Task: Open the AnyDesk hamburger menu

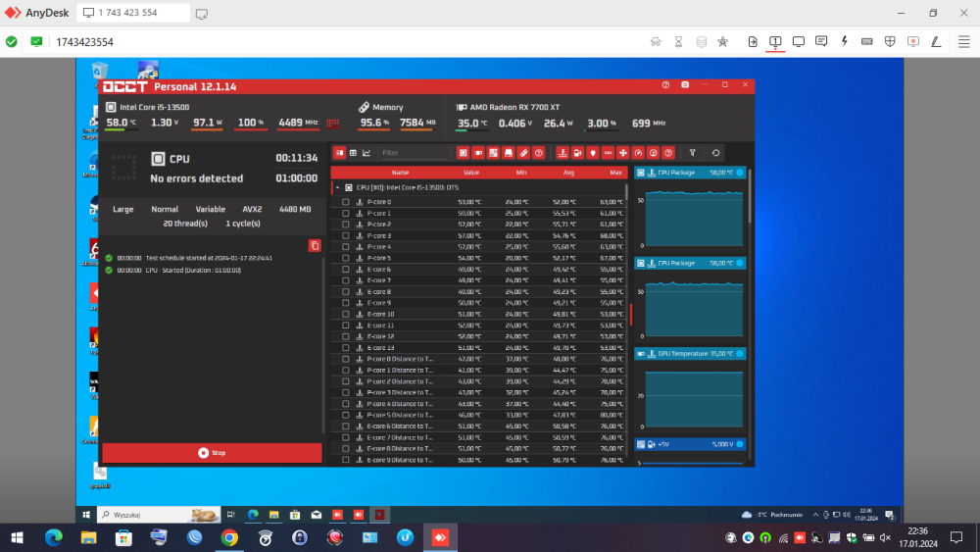Action: (x=963, y=41)
